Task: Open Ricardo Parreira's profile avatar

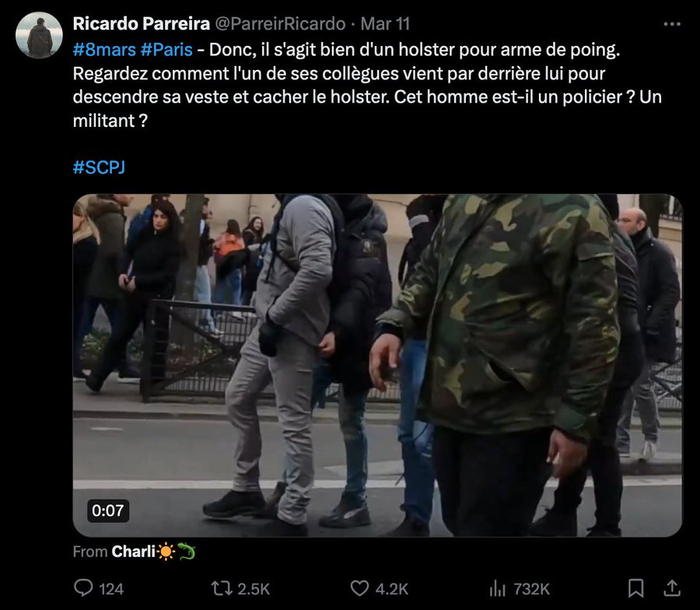Action: point(39,35)
